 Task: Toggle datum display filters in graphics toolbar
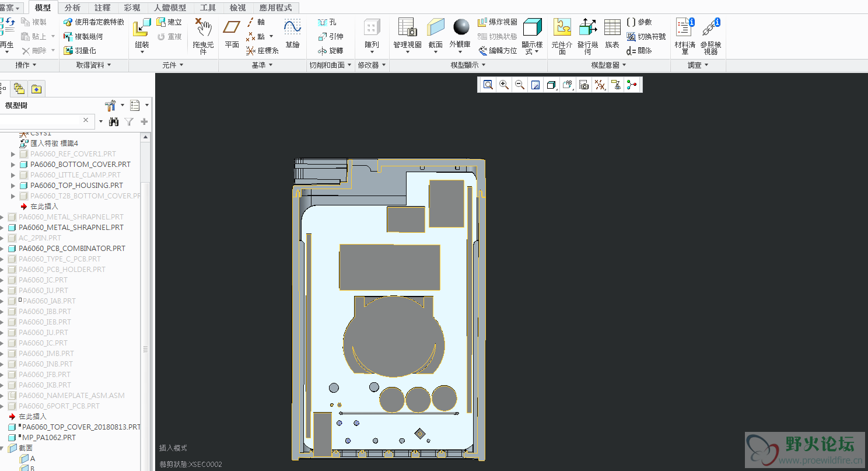point(600,85)
